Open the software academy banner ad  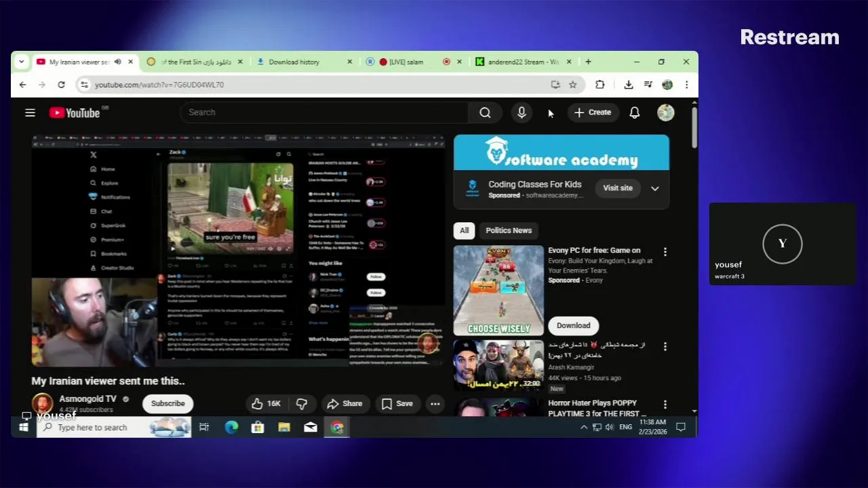pos(561,152)
